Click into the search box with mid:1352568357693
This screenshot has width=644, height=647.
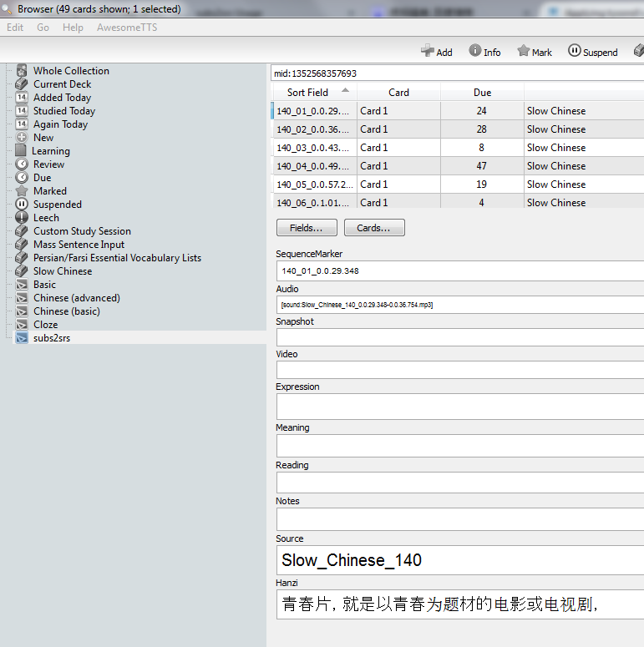click(x=458, y=73)
